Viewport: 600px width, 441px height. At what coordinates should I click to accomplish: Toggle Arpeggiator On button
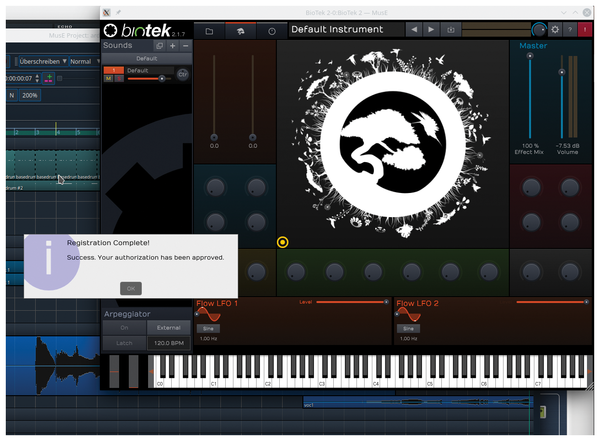click(x=124, y=328)
